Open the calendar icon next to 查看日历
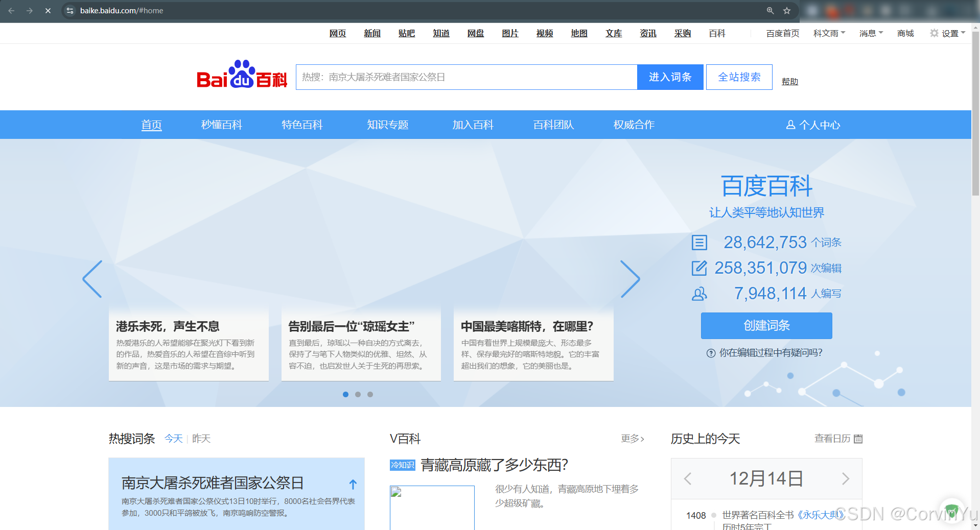This screenshot has width=980, height=530. 858,439
